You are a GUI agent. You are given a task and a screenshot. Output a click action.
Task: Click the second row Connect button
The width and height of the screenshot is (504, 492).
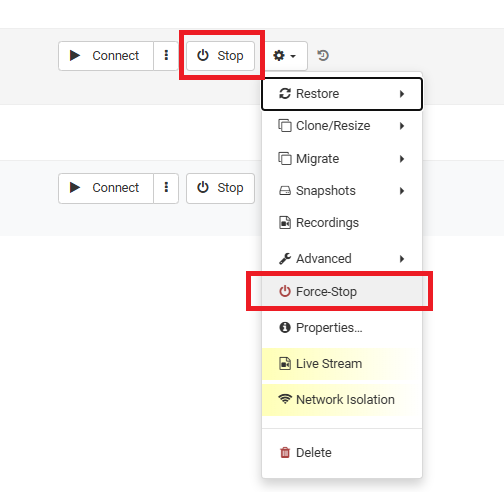pos(106,188)
